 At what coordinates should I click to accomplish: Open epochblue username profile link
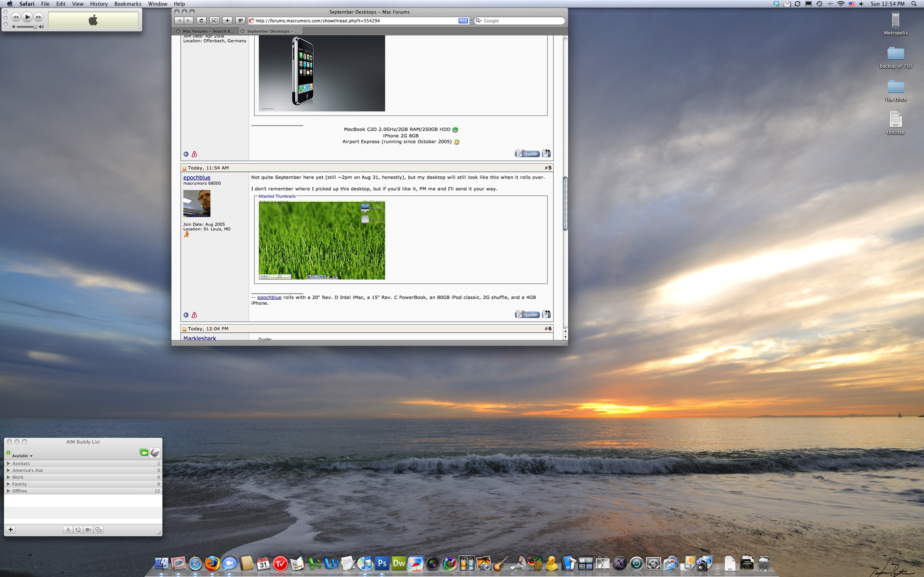(197, 177)
